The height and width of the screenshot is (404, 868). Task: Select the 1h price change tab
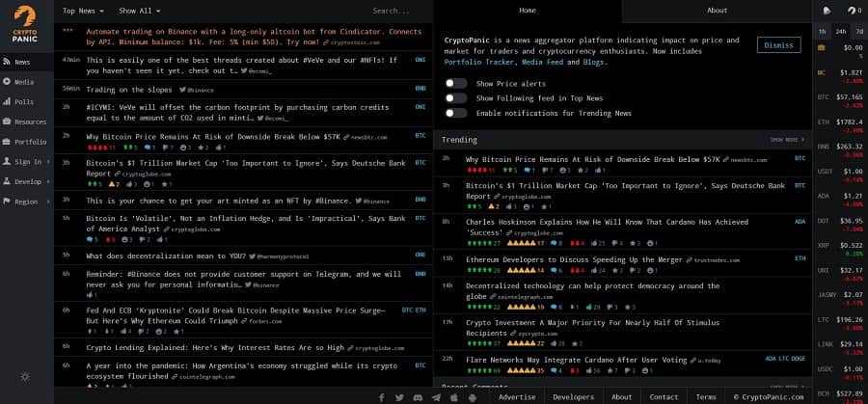pyautogui.click(x=822, y=32)
